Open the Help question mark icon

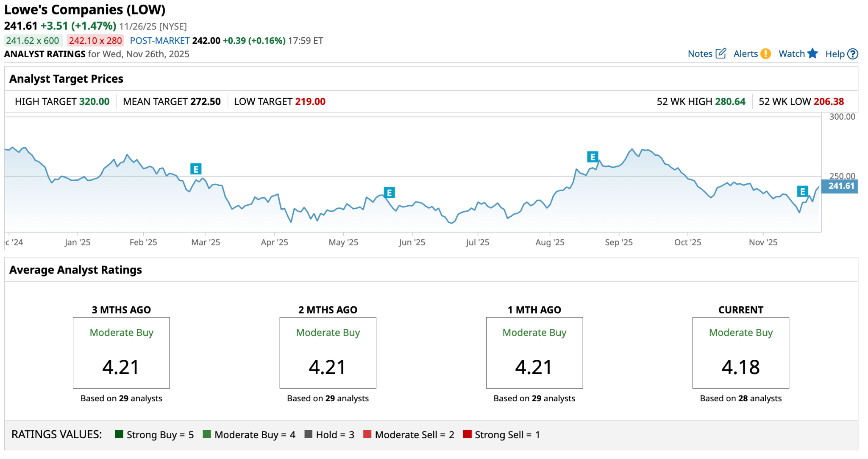(853, 54)
